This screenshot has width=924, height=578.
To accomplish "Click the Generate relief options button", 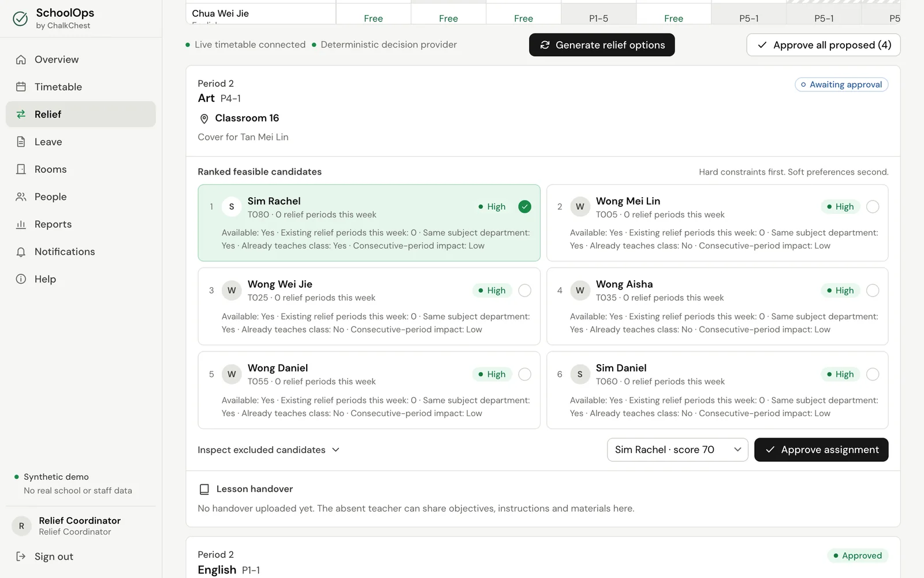I will 602,45.
